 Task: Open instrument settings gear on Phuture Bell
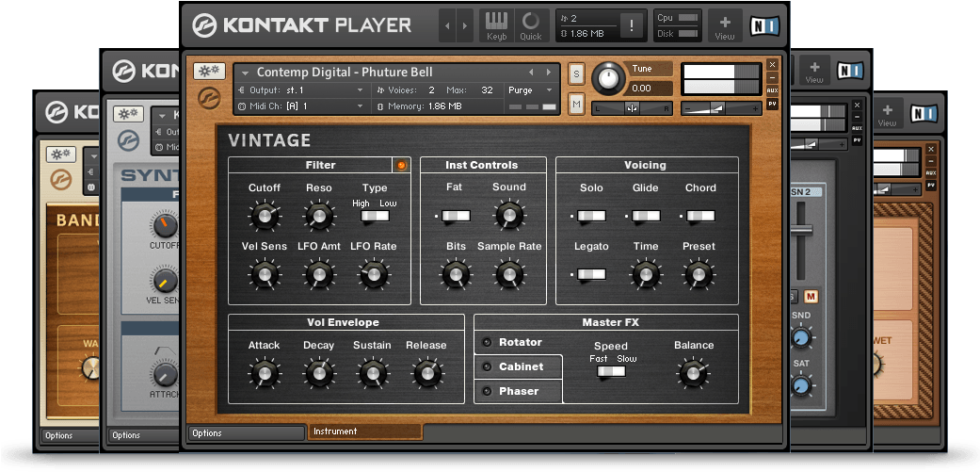click(209, 72)
